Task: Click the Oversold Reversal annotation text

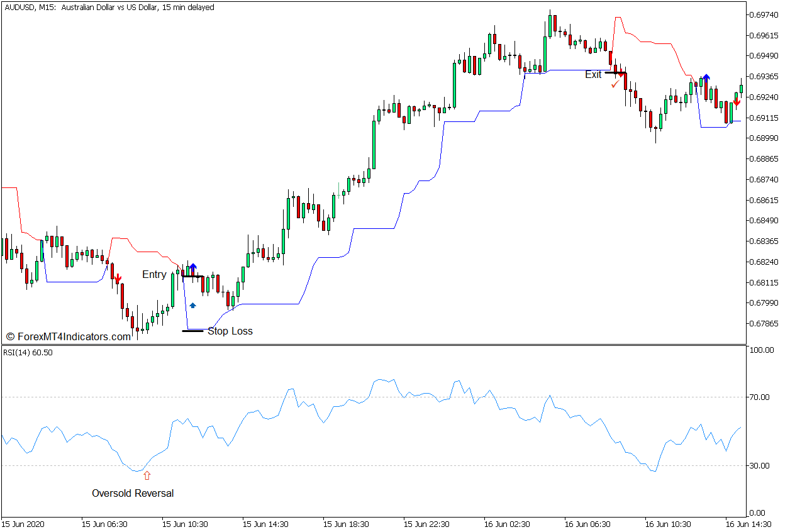Action: click(133, 493)
